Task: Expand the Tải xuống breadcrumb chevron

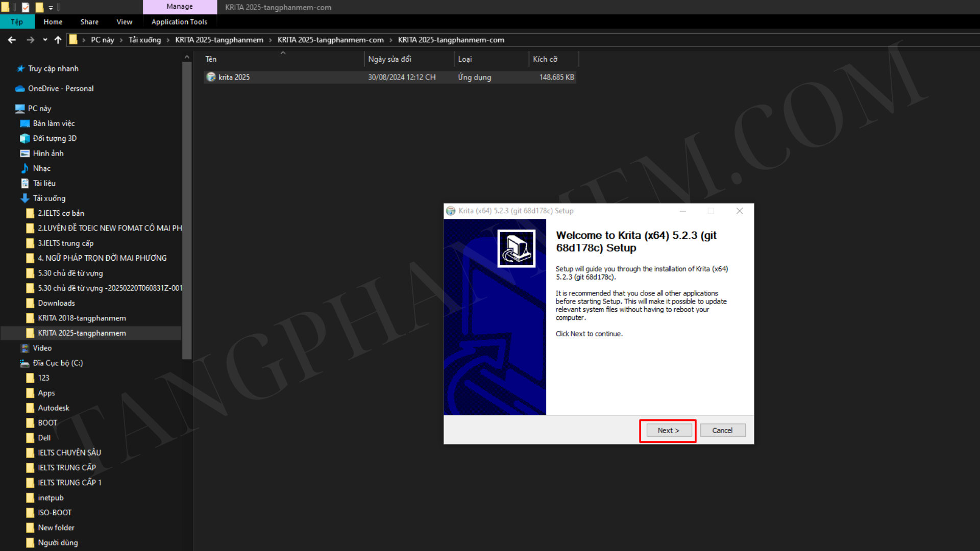Action: (x=168, y=40)
